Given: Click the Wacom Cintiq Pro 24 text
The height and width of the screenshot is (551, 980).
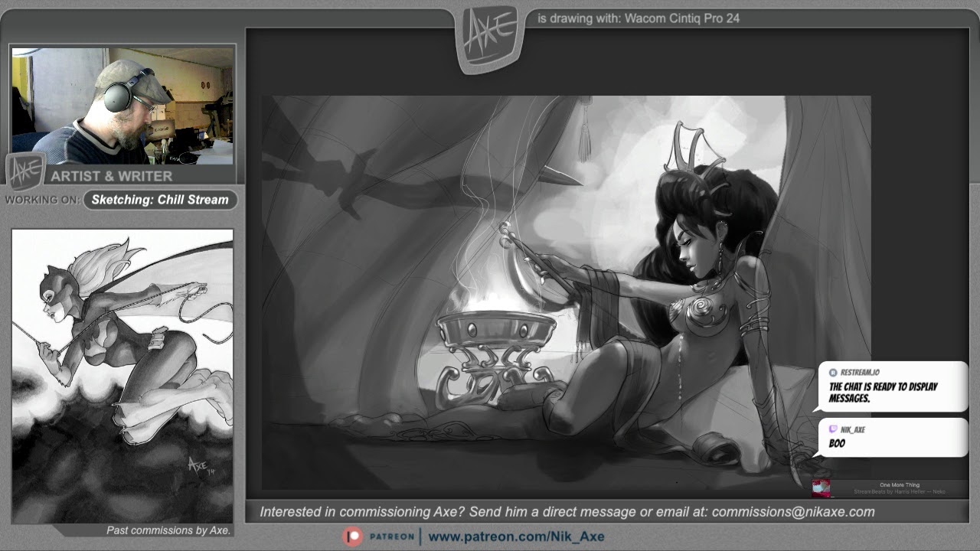Looking at the screenshot, I should click(681, 18).
